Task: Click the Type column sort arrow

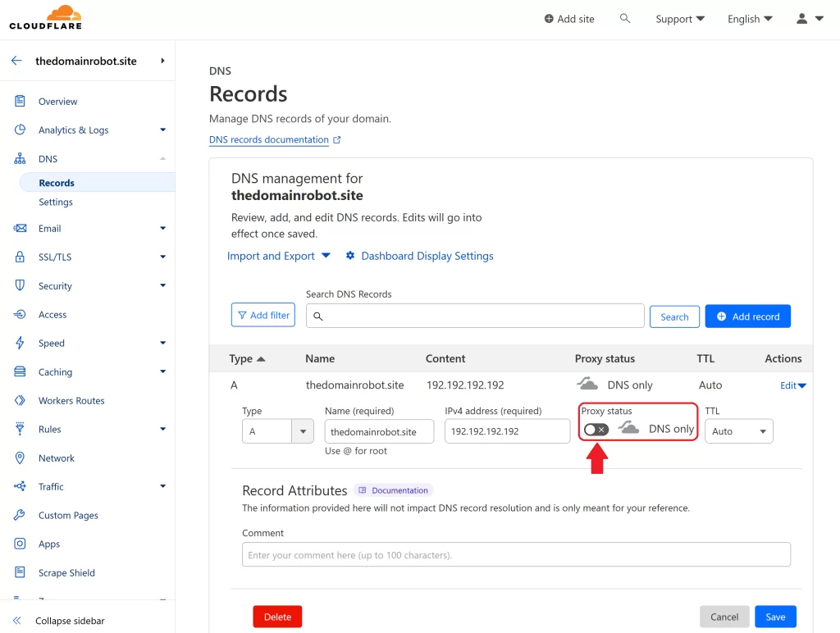Action: tap(258, 358)
